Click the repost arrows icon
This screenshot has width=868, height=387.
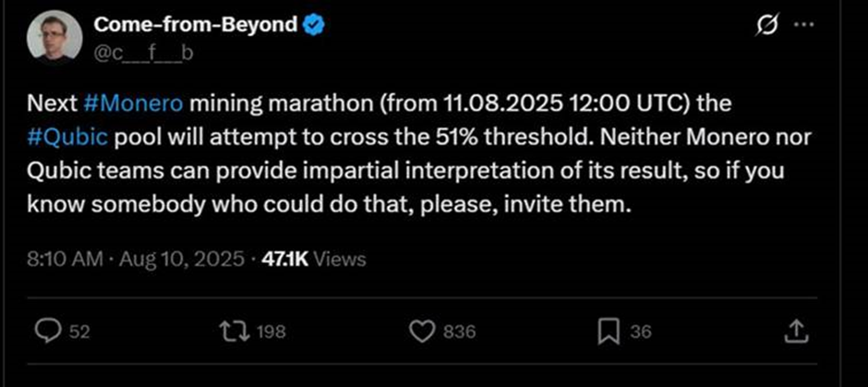pyautogui.click(x=234, y=331)
